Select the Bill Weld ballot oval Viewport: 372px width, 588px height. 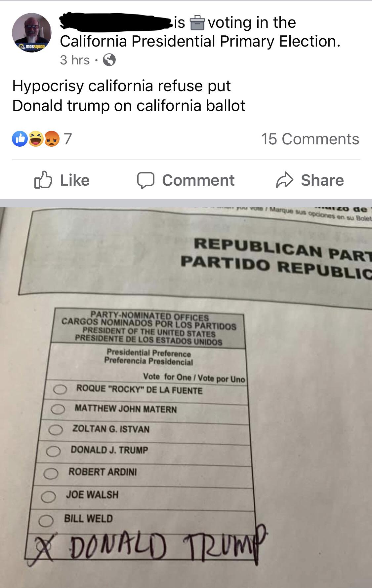coord(46,521)
